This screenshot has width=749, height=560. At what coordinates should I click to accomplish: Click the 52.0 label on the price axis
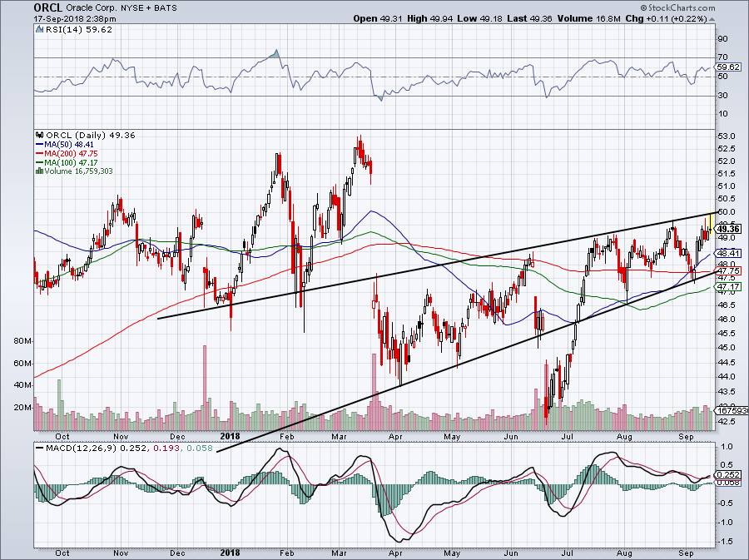[726, 161]
